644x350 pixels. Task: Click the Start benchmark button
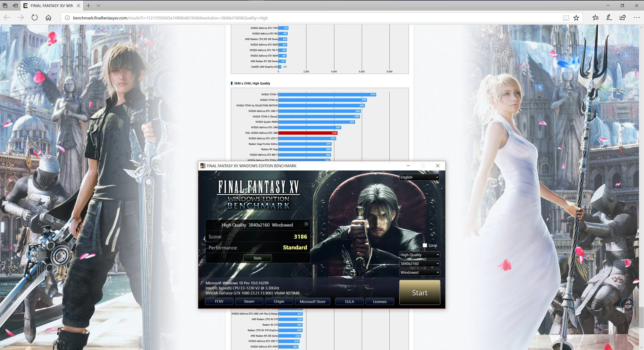click(420, 293)
